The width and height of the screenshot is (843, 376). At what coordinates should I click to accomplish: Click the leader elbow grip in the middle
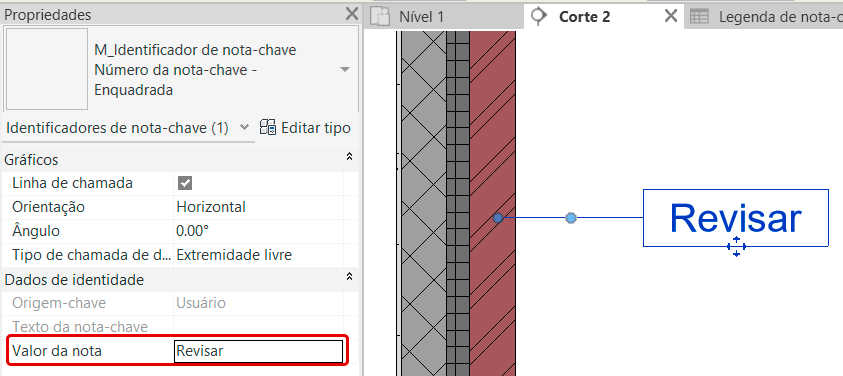click(x=571, y=218)
